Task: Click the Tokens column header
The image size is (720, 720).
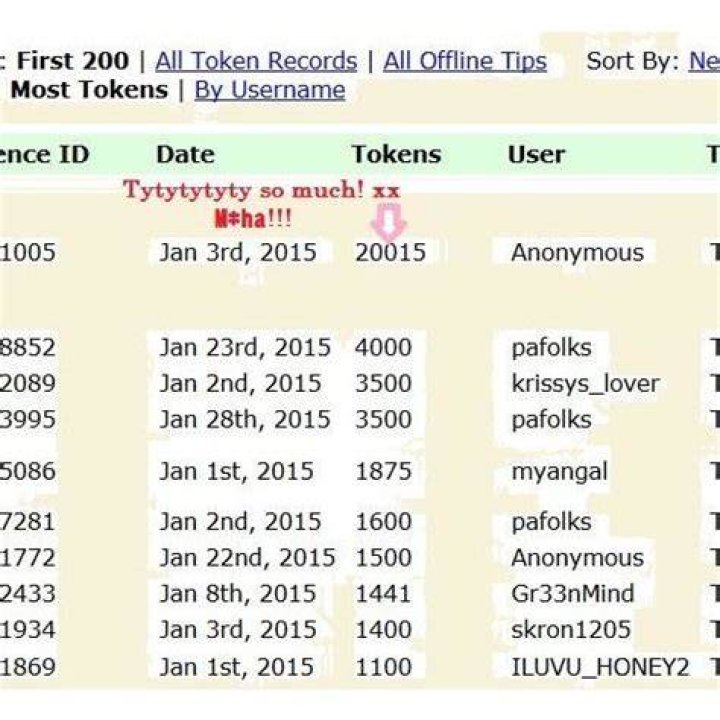Action: point(396,154)
